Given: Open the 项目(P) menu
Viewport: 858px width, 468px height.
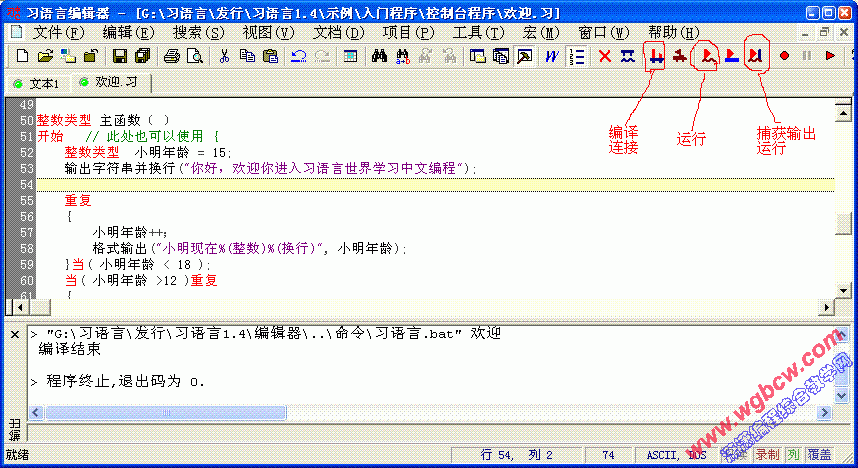Looking at the screenshot, I should [408, 33].
